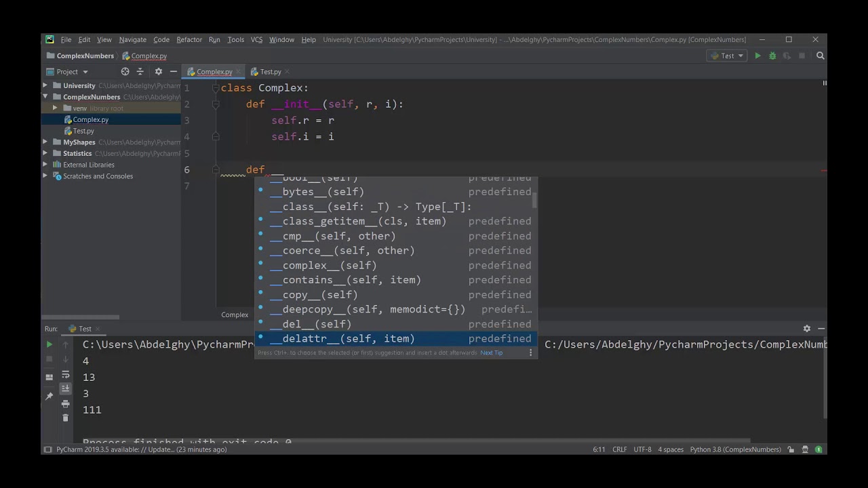This screenshot has width=868, height=488.
Task: Toggle fold marker on class Complex line
Action: click(216, 88)
